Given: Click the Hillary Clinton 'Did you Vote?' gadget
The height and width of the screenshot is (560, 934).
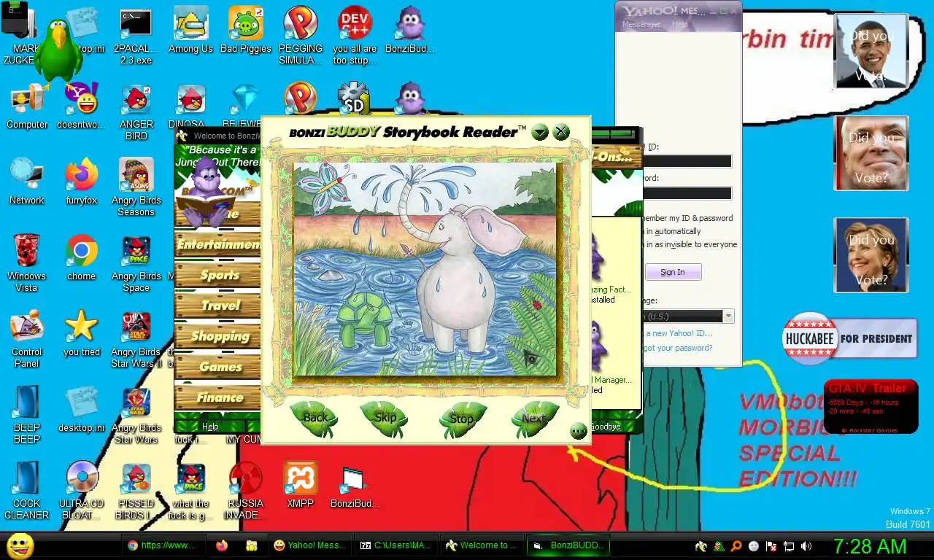Looking at the screenshot, I should [x=871, y=255].
